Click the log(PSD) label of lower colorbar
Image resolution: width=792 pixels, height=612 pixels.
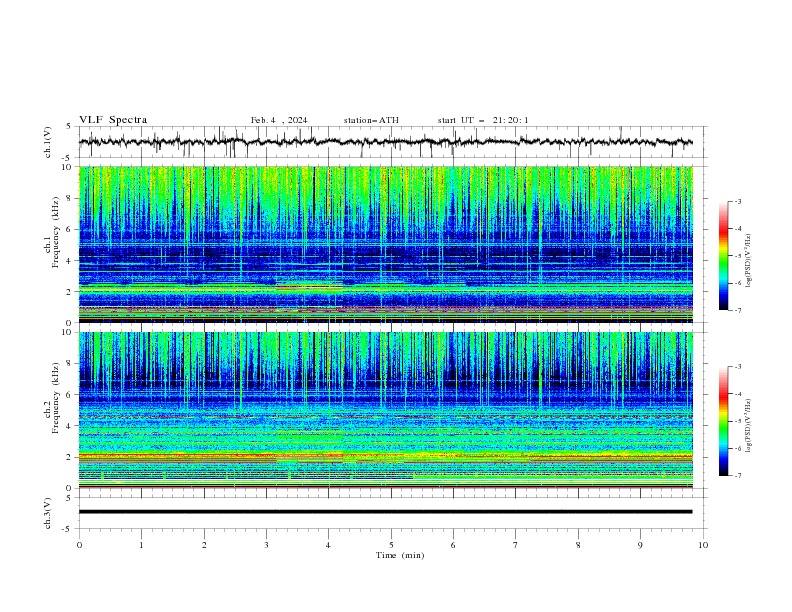coord(749,426)
